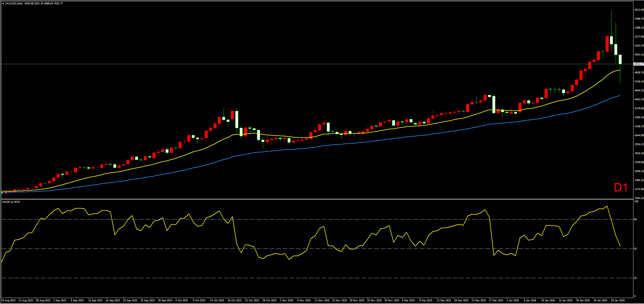This screenshot has width=644, height=304.
Task: Select the RSI 50 level label
Action: coord(636,249)
